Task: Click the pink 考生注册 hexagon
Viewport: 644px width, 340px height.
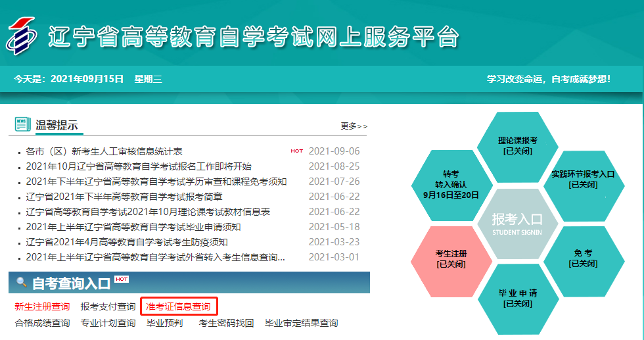Action: pos(451,258)
